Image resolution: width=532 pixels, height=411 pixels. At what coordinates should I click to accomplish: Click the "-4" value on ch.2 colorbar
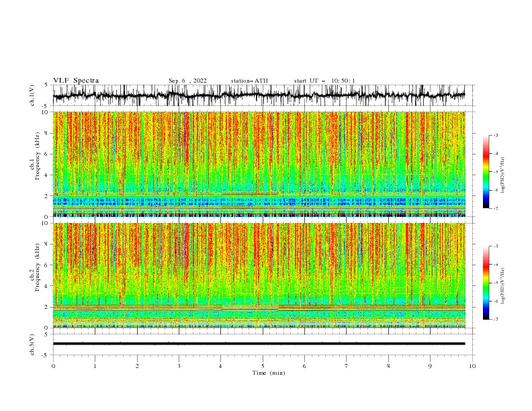click(495, 265)
